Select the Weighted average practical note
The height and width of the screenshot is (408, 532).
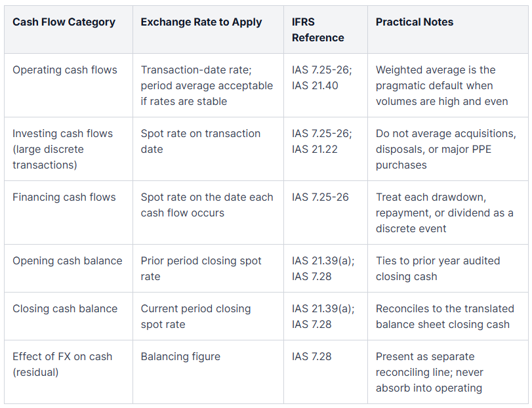coord(441,85)
